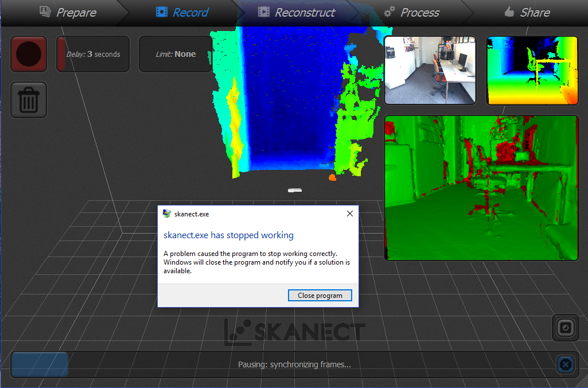Open the RGB camera feed thumbnail
Image resolution: width=588 pixels, height=388 pixels.
[x=430, y=70]
